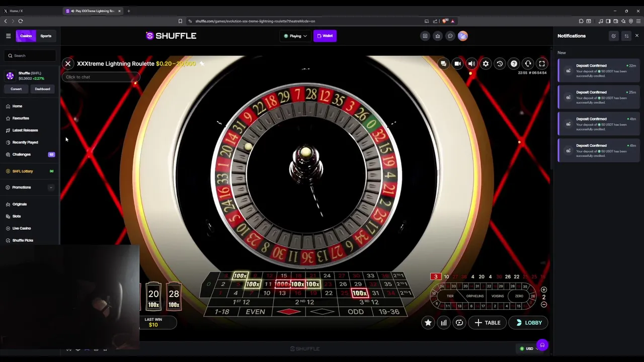Image resolution: width=644 pixels, height=362 pixels.
Task: Bet on 1-18
Action: point(222,312)
